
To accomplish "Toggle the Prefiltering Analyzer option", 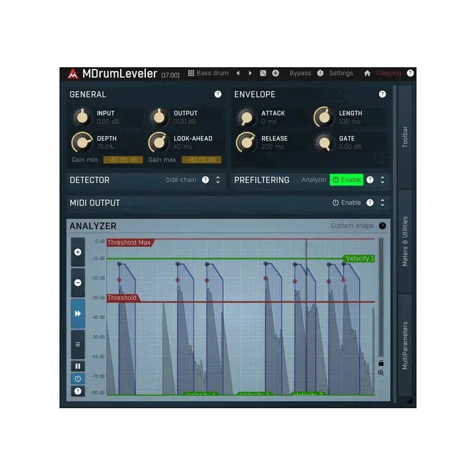I will coord(314,180).
